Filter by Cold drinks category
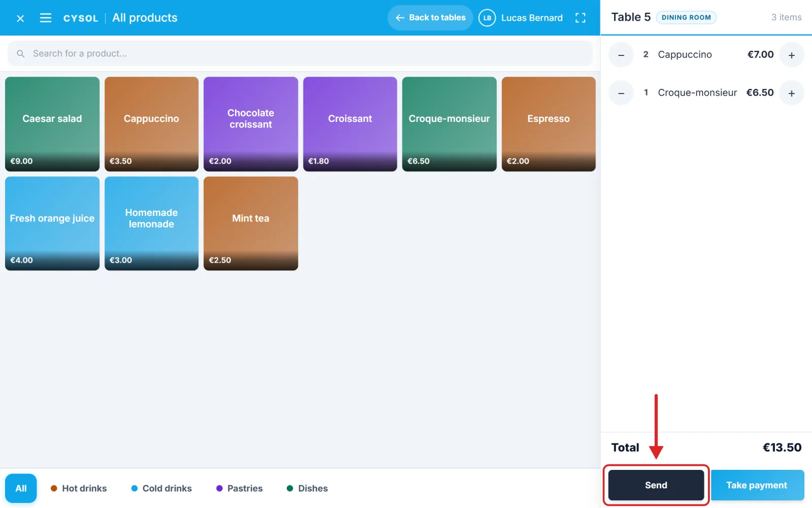Image resolution: width=812 pixels, height=508 pixels. pyautogui.click(x=161, y=488)
